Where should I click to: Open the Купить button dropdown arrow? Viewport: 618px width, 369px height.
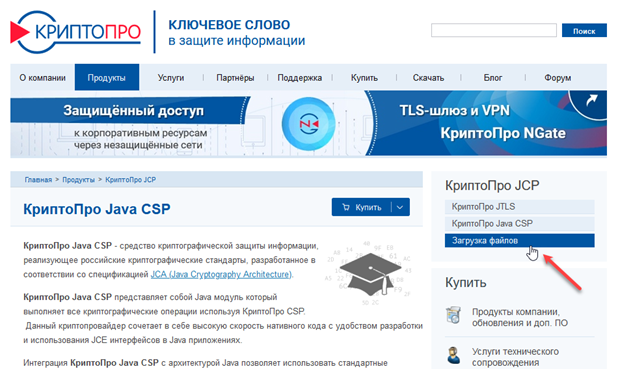[x=400, y=207]
